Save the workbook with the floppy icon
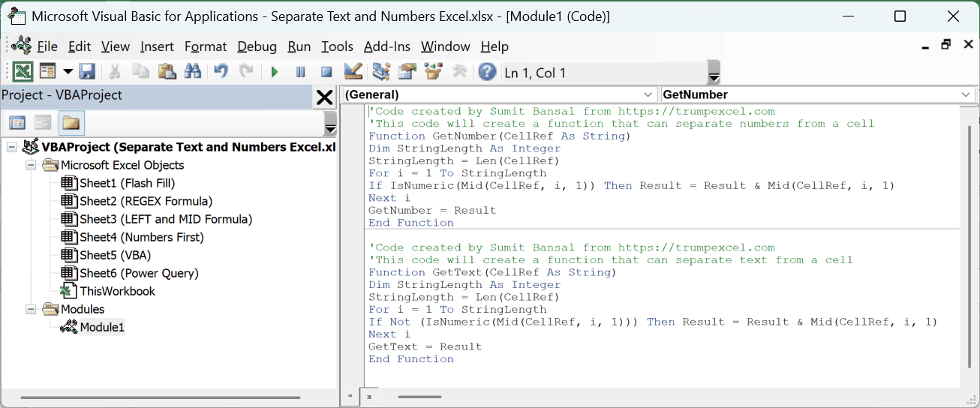 pyautogui.click(x=87, y=72)
